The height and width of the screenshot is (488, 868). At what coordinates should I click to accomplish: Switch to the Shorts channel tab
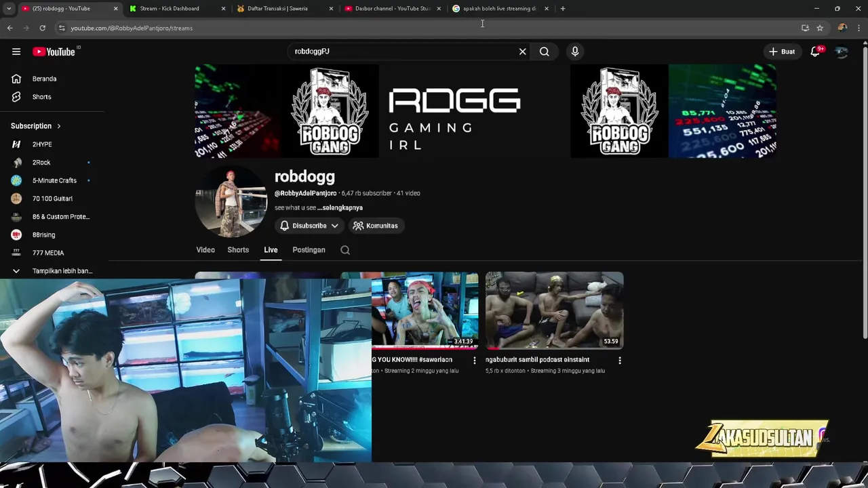[238, 250]
